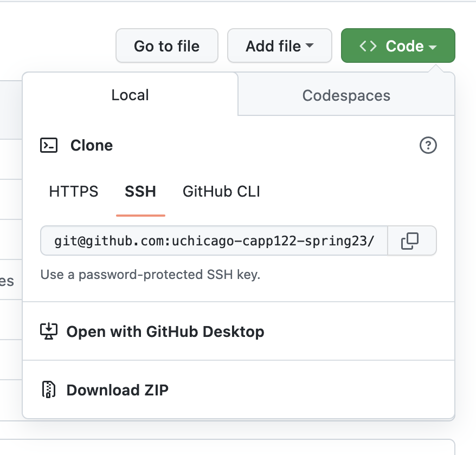The width and height of the screenshot is (476, 455).
Task: Collapse the green Code dropdown caret
Action: 433,47
